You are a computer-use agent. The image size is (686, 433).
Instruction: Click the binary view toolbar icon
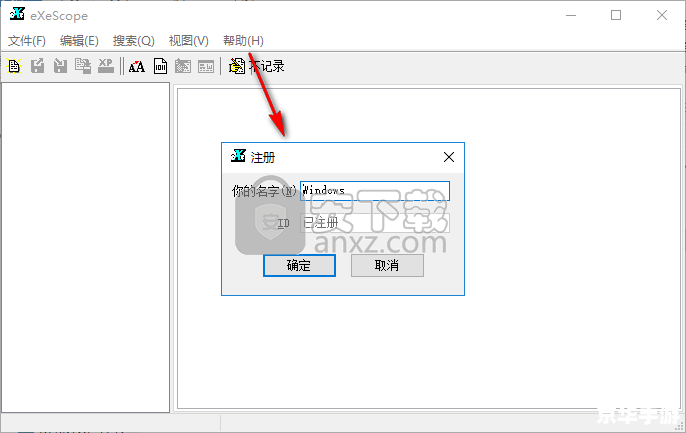160,66
